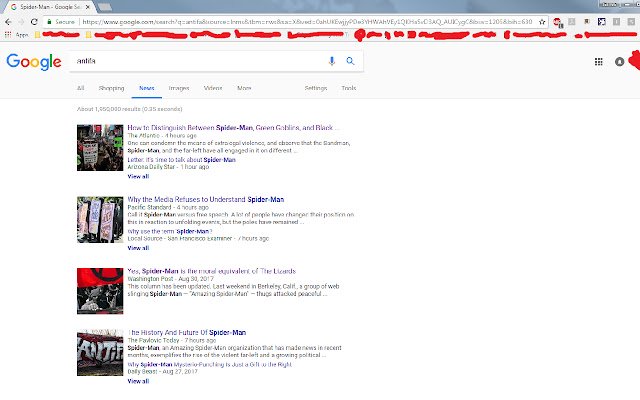Screen dimensions: 640x400
Task: Open The History And Future Of Spider-Man
Action: [187, 333]
